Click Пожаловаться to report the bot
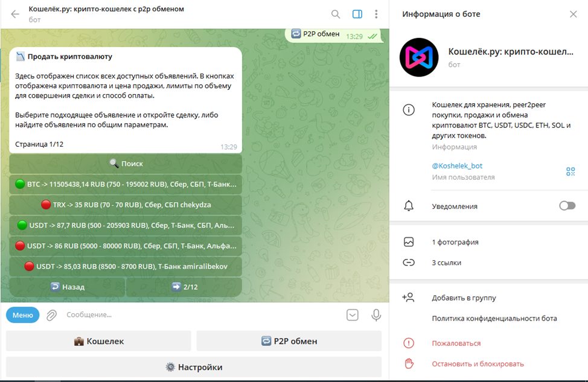588x382 pixels. [456, 343]
